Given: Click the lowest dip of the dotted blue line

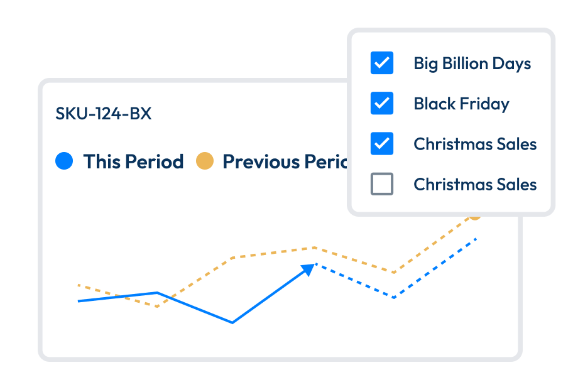Looking at the screenshot, I should pyautogui.click(x=393, y=297).
